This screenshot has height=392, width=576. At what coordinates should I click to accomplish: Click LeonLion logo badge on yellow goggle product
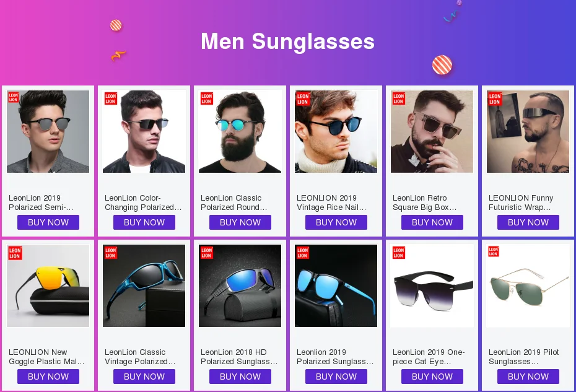point(15,253)
